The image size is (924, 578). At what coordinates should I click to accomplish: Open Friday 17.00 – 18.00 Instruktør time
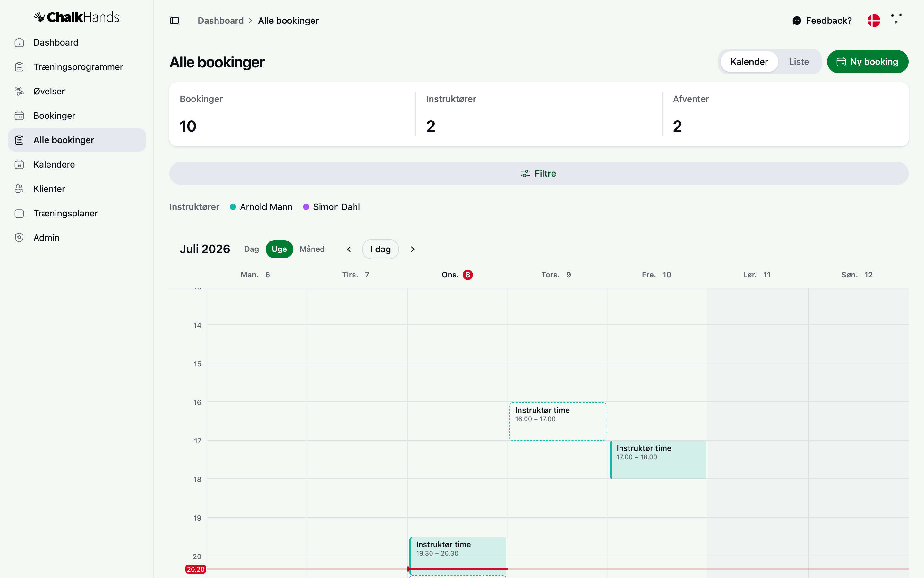658,460
